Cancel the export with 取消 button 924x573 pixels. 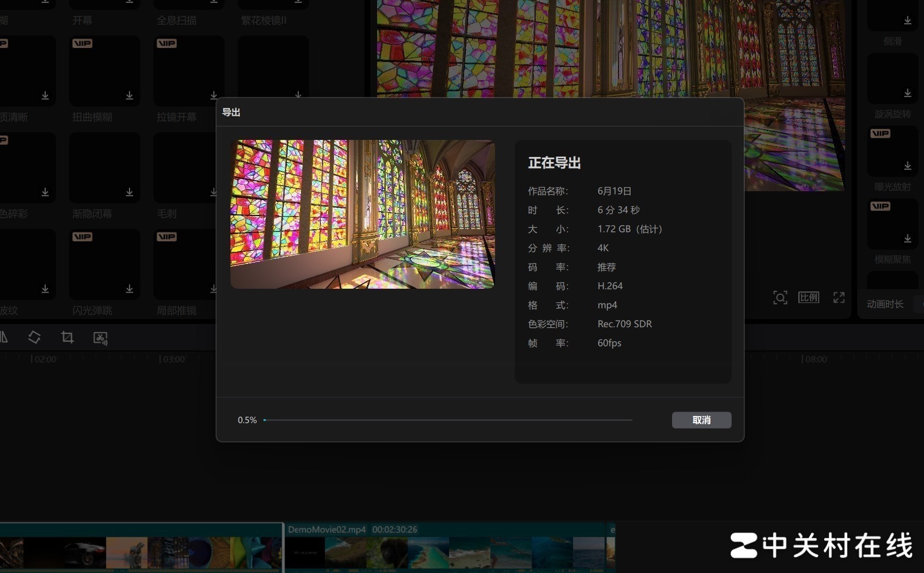pos(701,420)
